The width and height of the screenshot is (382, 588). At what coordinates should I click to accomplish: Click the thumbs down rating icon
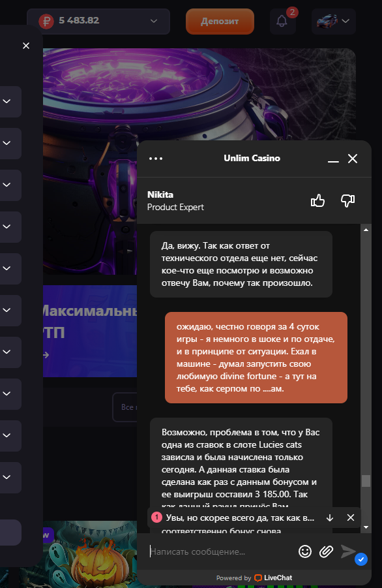[347, 200]
